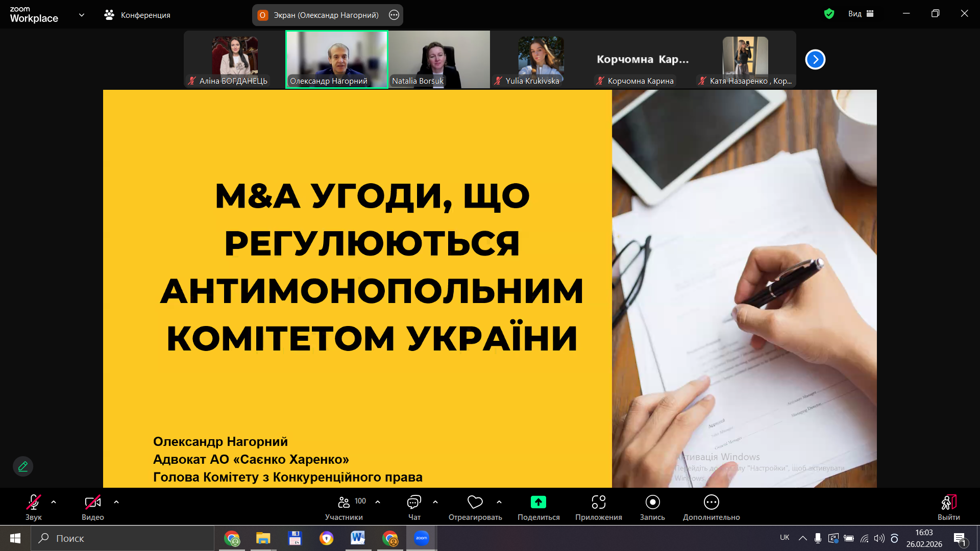
Task: Open Word from the Windows taskbar
Action: click(x=358, y=538)
